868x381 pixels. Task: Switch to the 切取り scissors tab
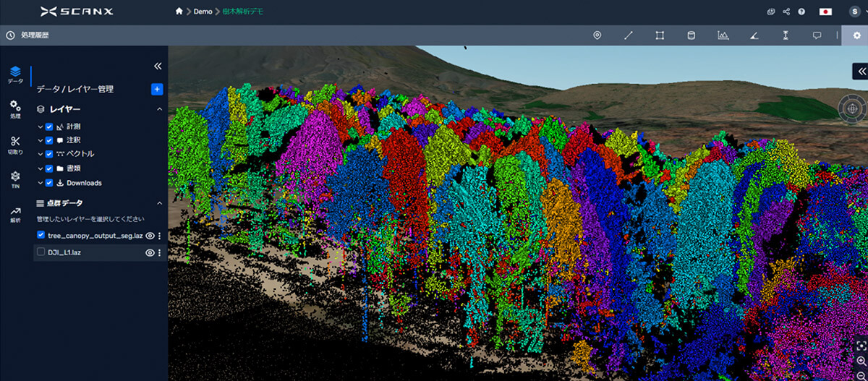tap(15, 145)
